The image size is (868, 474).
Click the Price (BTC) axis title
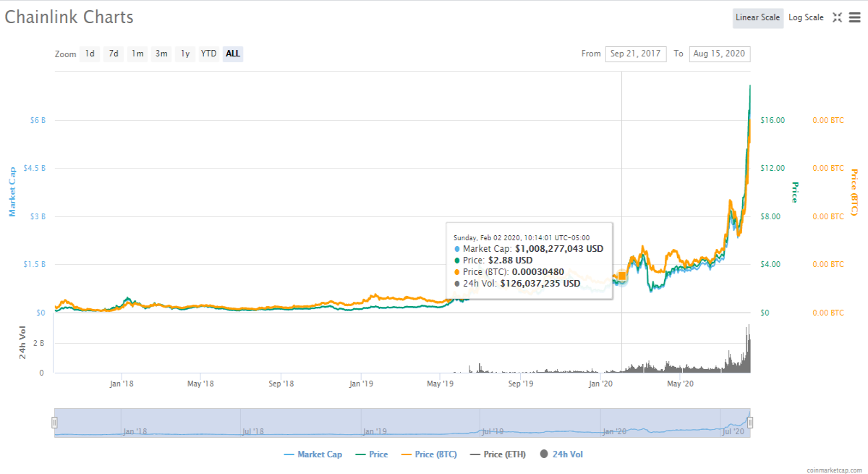pyautogui.click(x=854, y=192)
